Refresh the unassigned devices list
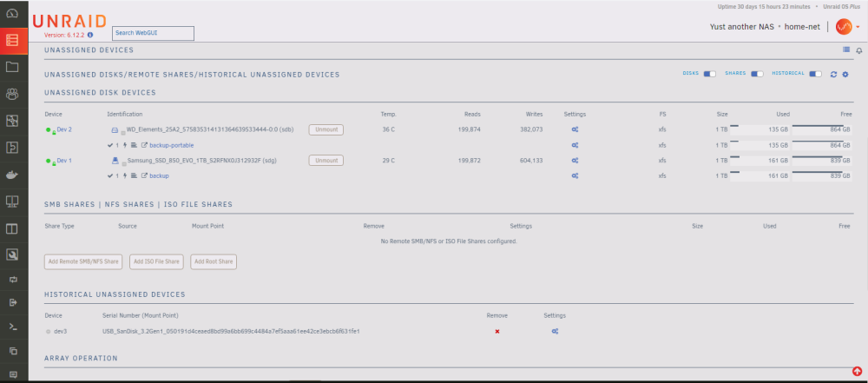868x383 pixels. [833, 75]
